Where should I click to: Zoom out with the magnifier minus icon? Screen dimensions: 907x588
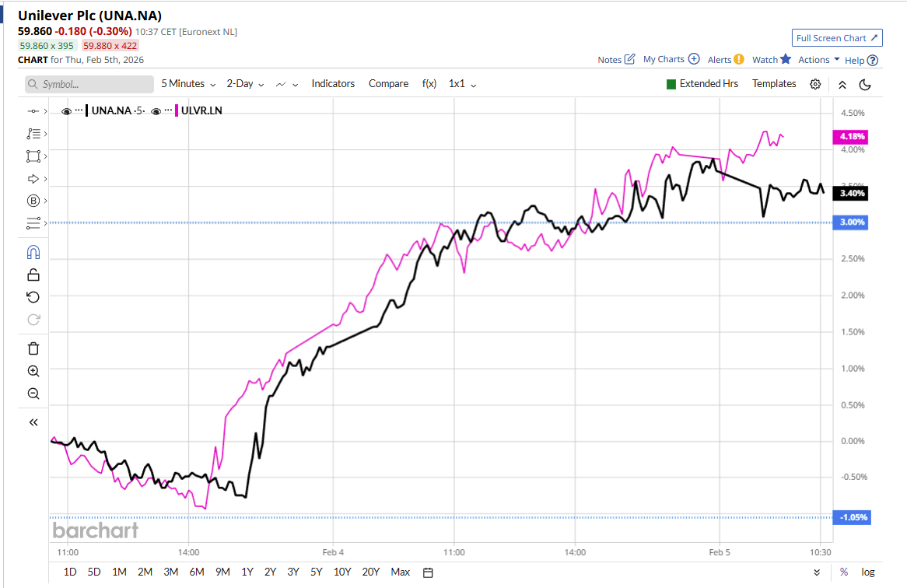33,394
